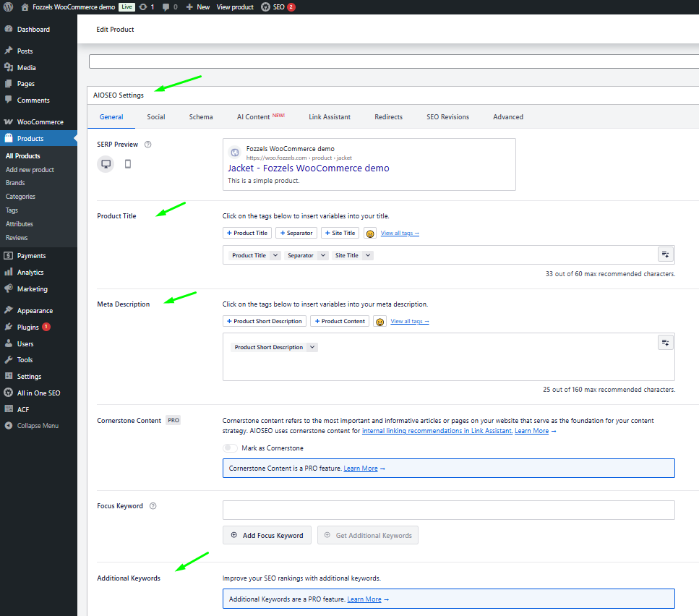Click the AI generate icon in title field
Image resolution: width=699 pixels, height=616 pixels.
click(x=665, y=254)
